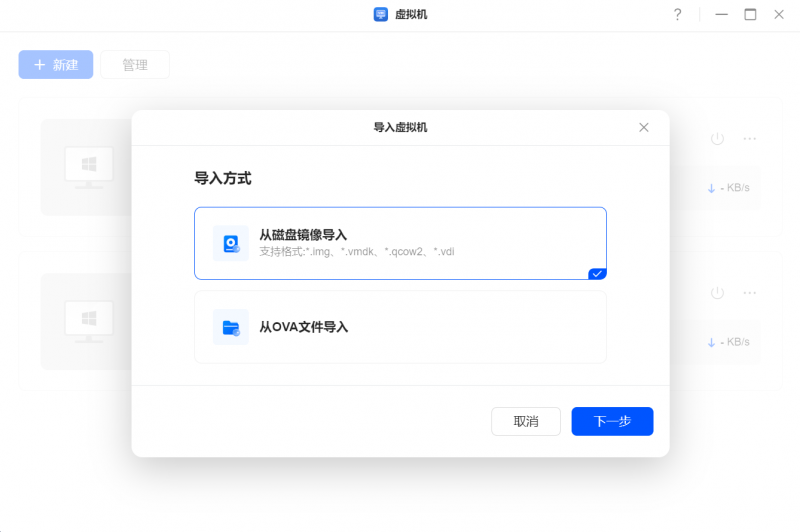Proceed with the 下一步 next button

pos(612,421)
